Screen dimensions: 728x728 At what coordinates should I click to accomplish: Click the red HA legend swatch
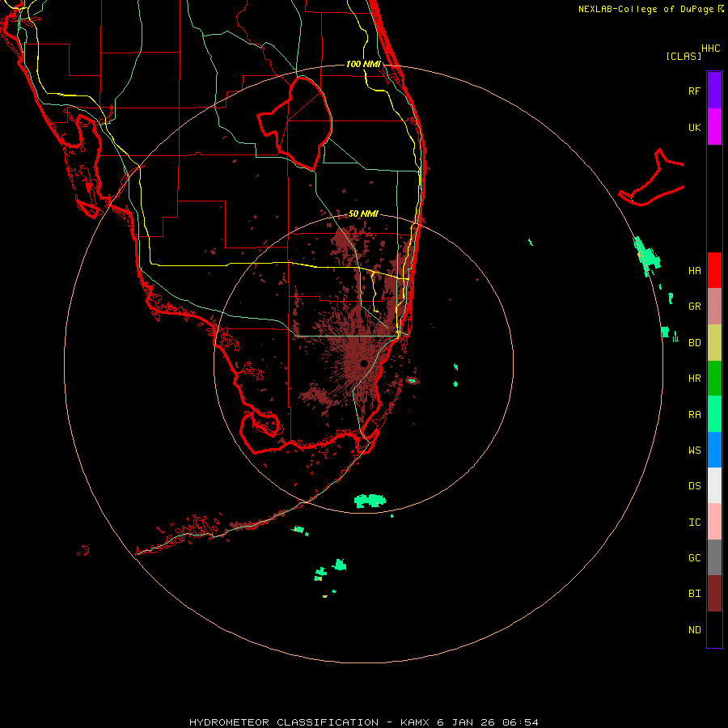point(714,270)
